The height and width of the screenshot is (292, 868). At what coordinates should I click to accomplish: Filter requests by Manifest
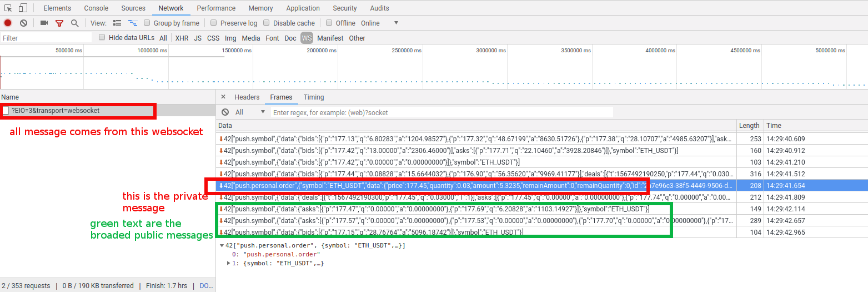click(x=330, y=38)
